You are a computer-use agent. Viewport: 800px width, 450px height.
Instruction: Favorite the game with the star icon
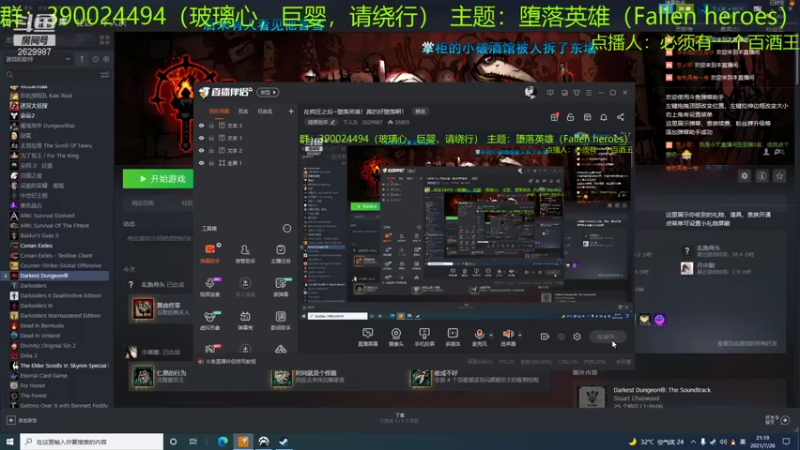[780, 176]
